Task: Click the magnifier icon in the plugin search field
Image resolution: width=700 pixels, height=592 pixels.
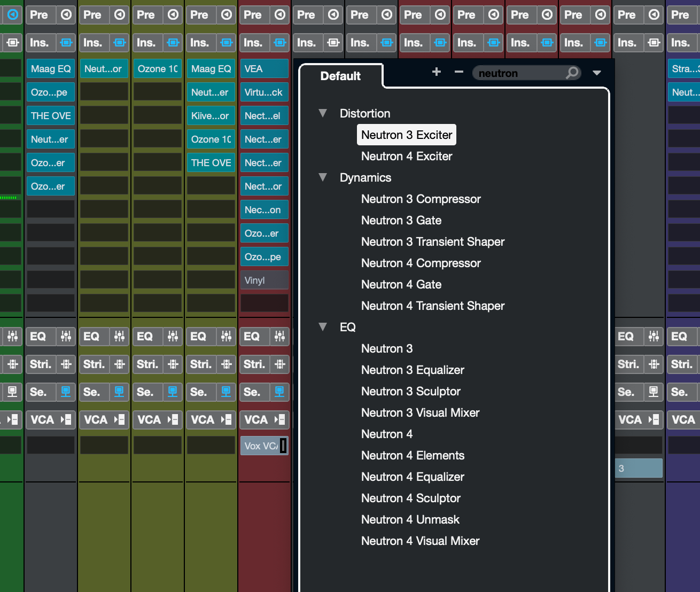Action: [572, 73]
